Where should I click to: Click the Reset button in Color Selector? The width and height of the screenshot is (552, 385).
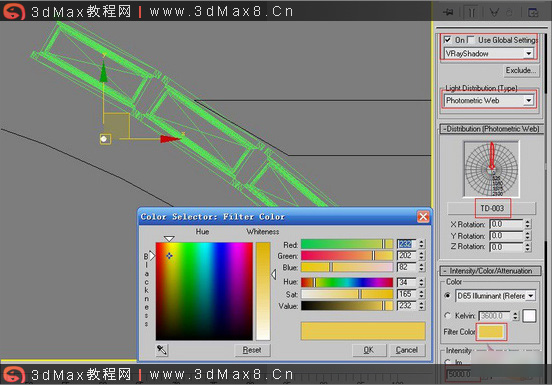(x=252, y=350)
